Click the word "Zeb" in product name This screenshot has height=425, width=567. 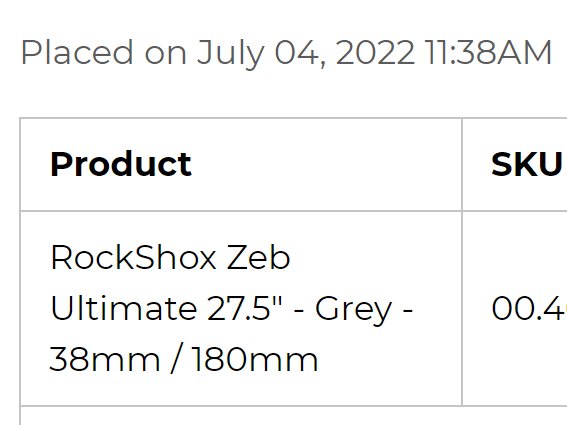(x=258, y=258)
